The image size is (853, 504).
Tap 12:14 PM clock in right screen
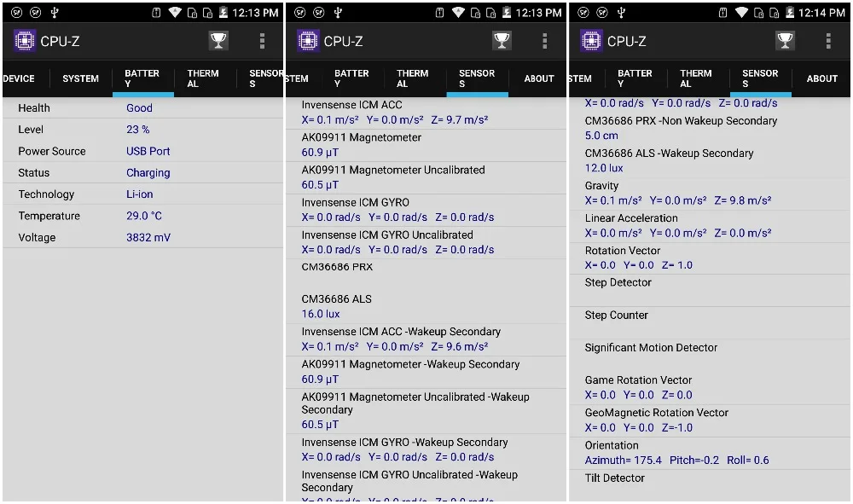821,13
